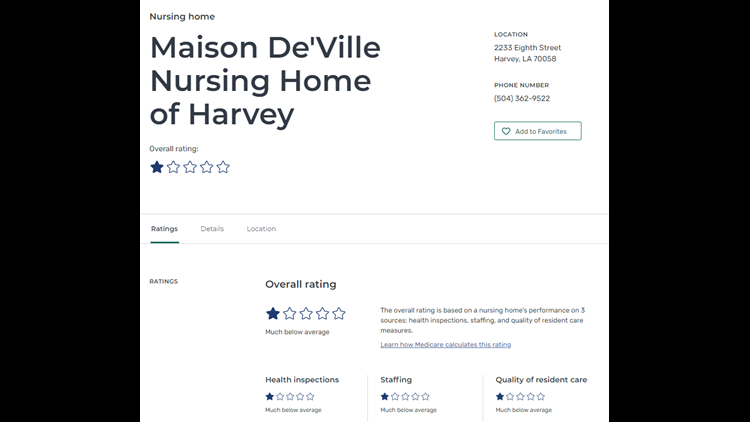750x422 pixels.
Task: Click the filled star under Quality of resident care
Action: point(500,396)
